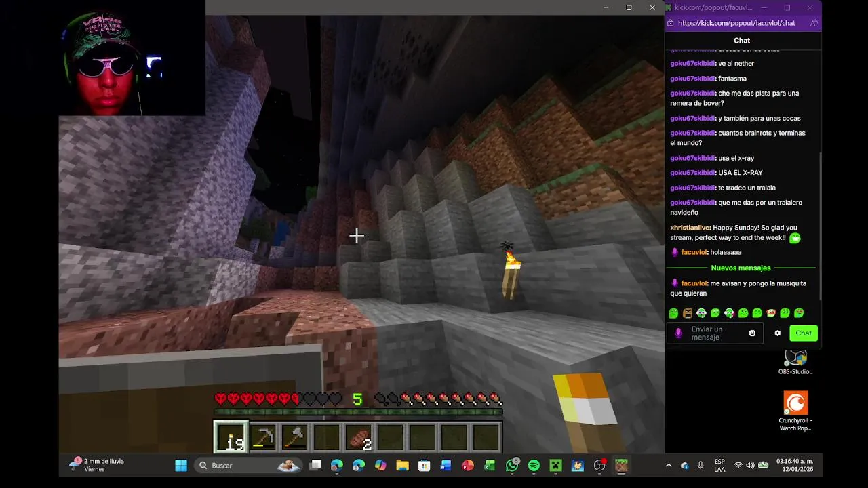Screen dimensions: 868x488
Task: Click the Enviar un mensaje input field
Action: click(715, 333)
